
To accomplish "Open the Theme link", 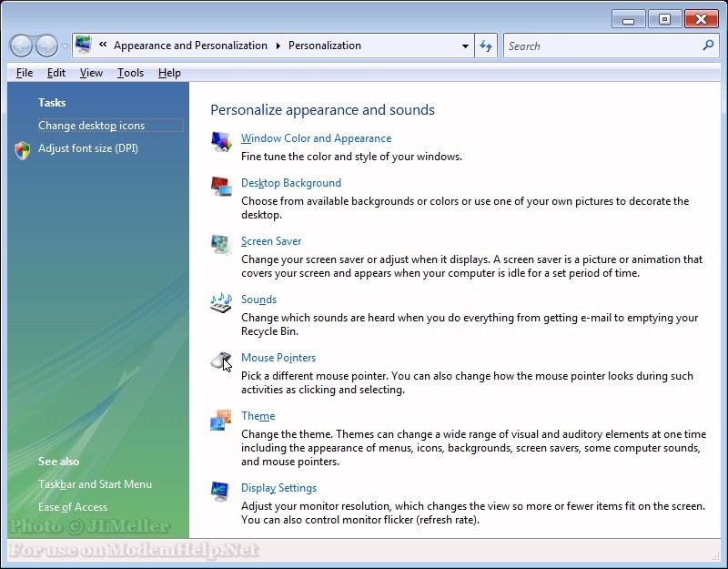I will tap(258, 416).
